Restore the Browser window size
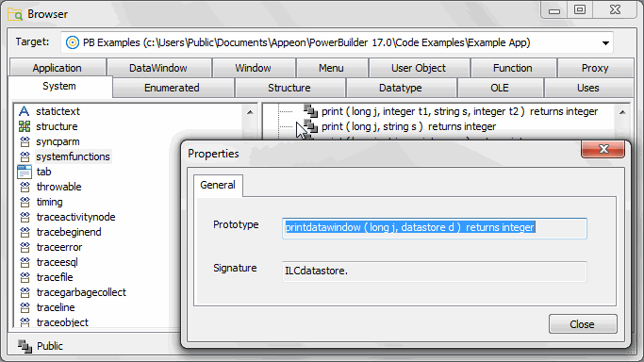 580,9
